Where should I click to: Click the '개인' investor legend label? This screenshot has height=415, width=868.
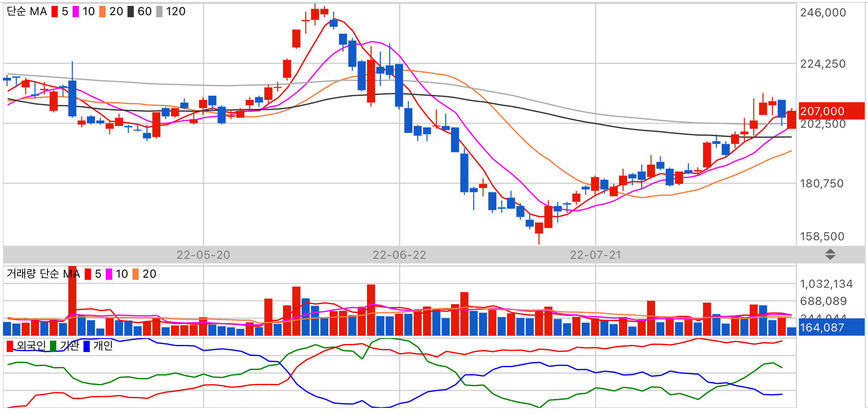click(x=103, y=346)
